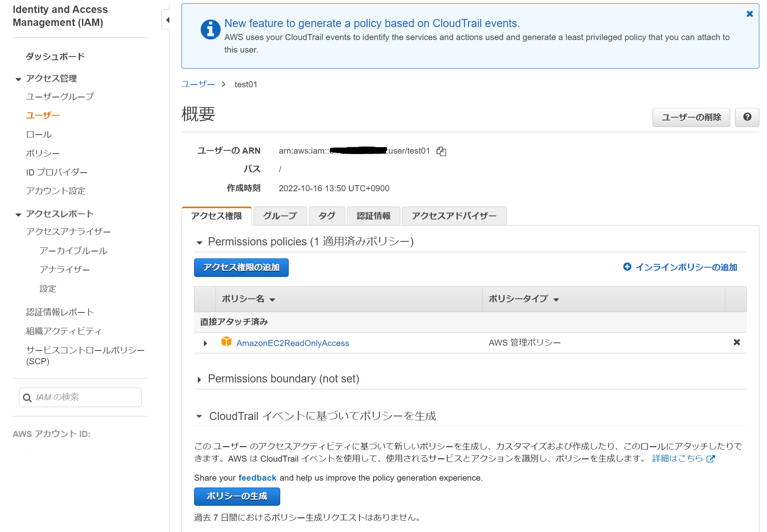Viewport: 767px width, 532px height.
Task: Focus the IAM の検索 search field
Action: (80, 397)
